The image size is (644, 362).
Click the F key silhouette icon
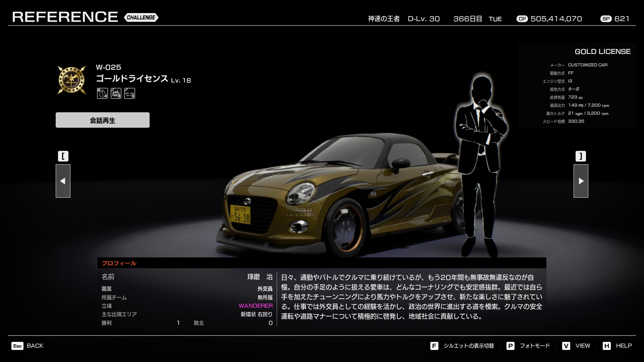click(434, 346)
